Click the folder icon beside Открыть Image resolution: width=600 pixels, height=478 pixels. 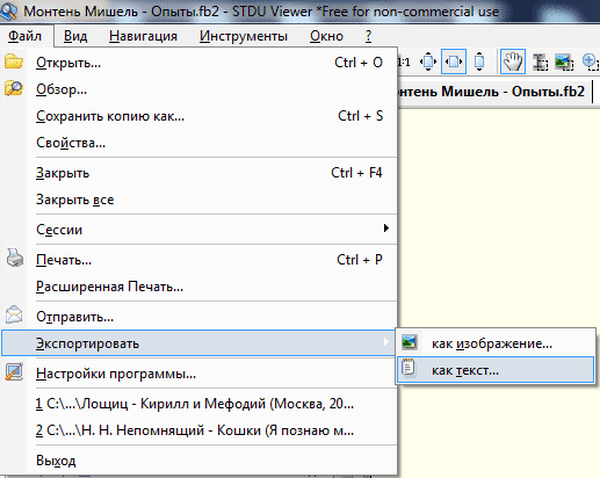tap(15, 63)
